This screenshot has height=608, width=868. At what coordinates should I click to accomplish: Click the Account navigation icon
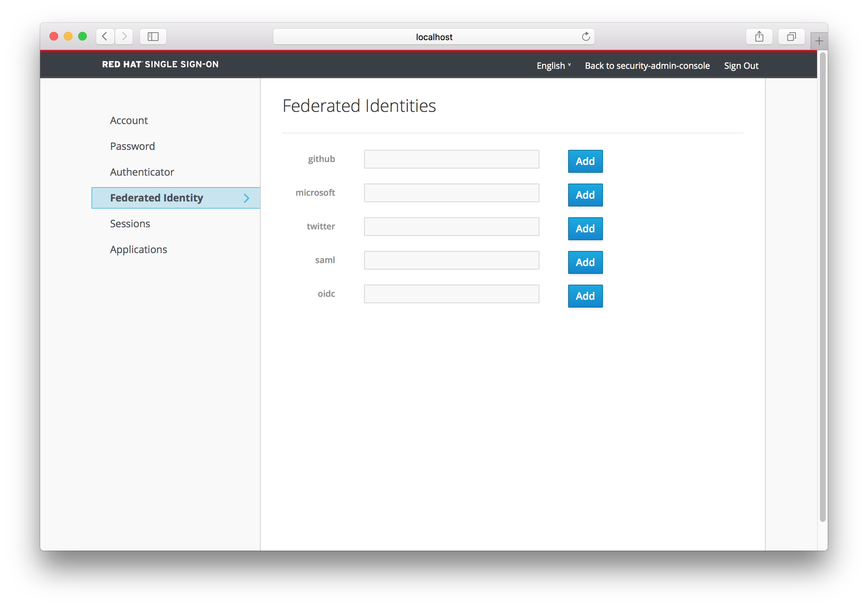[x=129, y=120]
